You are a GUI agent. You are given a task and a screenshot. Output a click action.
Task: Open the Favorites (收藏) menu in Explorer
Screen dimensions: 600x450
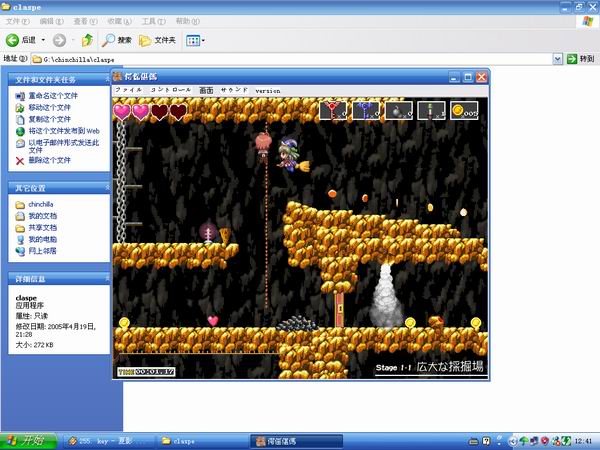point(119,21)
